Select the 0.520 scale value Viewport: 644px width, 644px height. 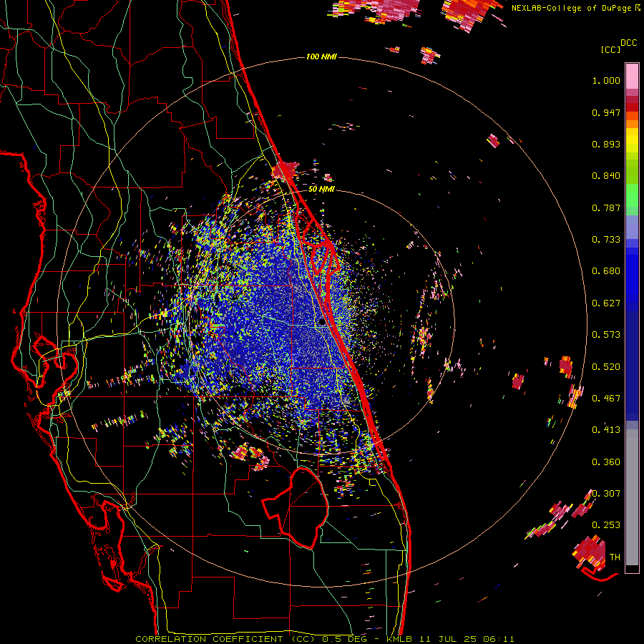point(606,367)
